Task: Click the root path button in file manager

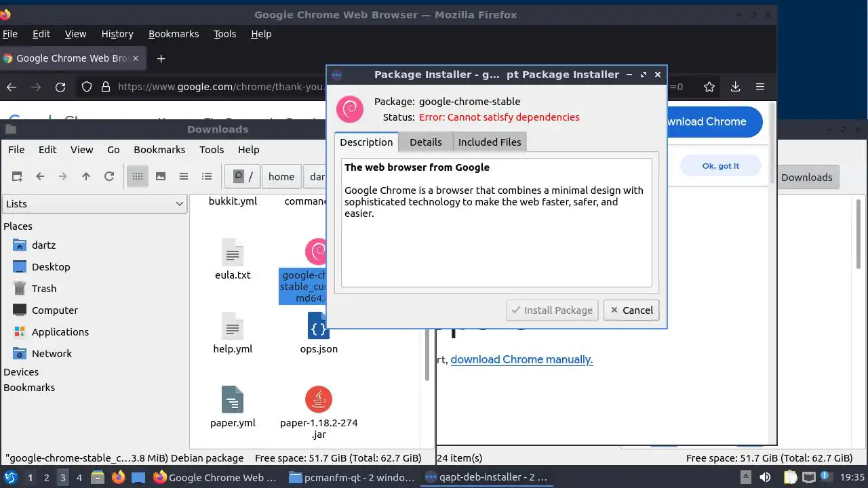Action: [x=243, y=176]
